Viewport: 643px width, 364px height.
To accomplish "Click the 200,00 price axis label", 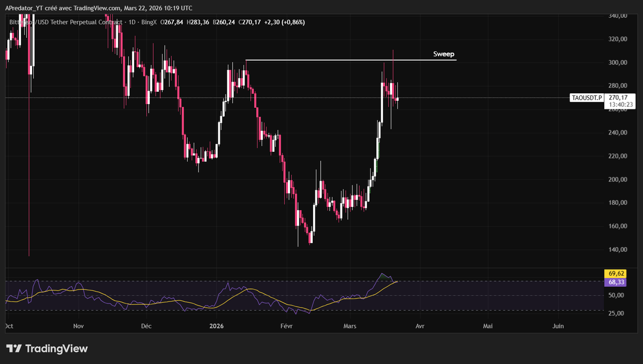I will coord(618,179).
